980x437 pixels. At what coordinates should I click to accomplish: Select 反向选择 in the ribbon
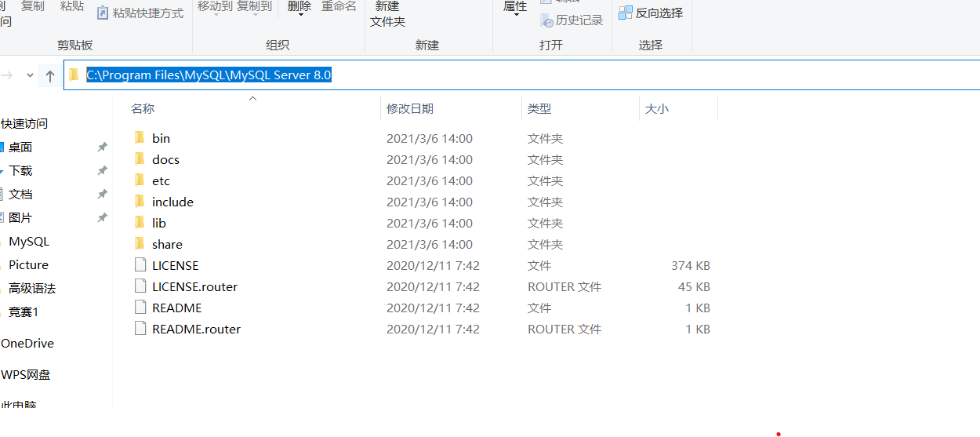tap(651, 13)
